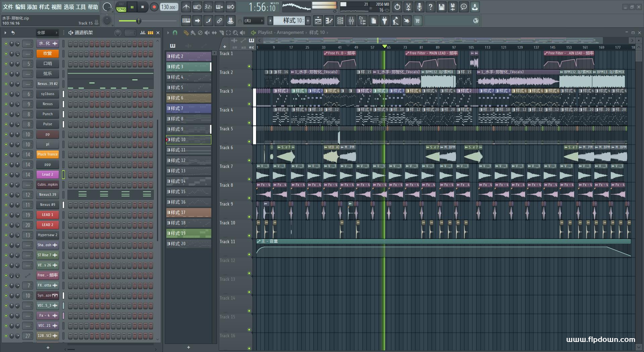Click the link note to controller icon

pyautogui.click(x=219, y=21)
